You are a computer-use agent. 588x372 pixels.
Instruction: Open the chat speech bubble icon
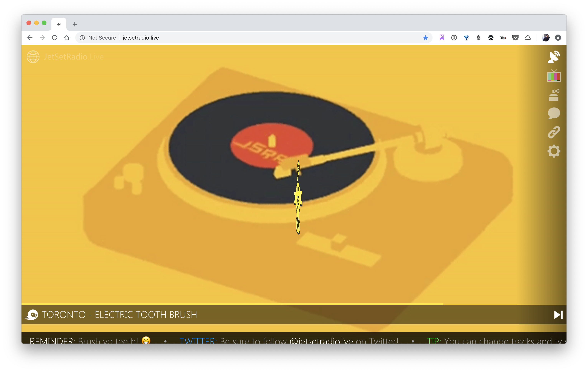tap(554, 113)
